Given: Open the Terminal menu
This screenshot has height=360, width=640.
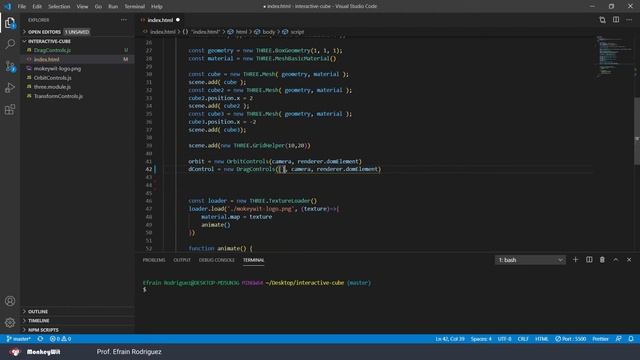Looking at the screenshot, I should point(134,7).
